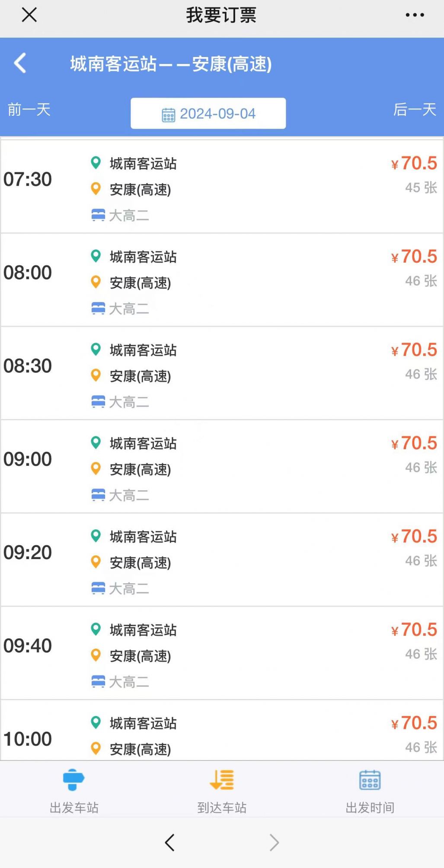Click the green origin pin of 07:30 trip
The height and width of the screenshot is (868, 444).
click(x=96, y=163)
